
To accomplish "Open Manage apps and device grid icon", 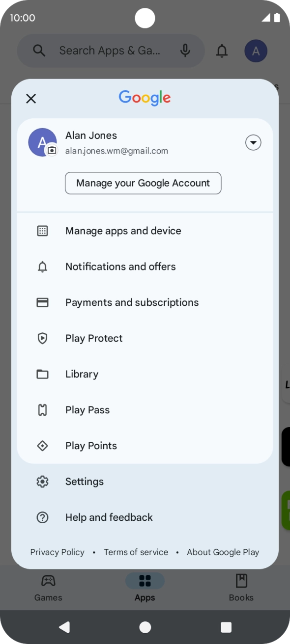I will [43, 231].
